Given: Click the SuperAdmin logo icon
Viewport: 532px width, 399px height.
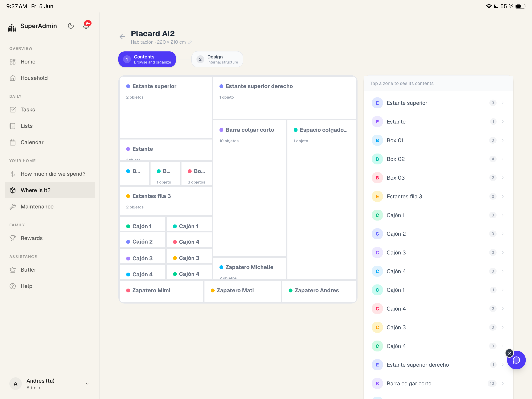Looking at the screenshot, I should [x=11, y=27].
